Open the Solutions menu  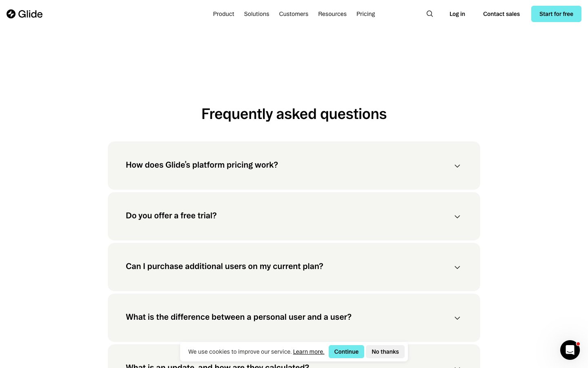click(256, 14)
